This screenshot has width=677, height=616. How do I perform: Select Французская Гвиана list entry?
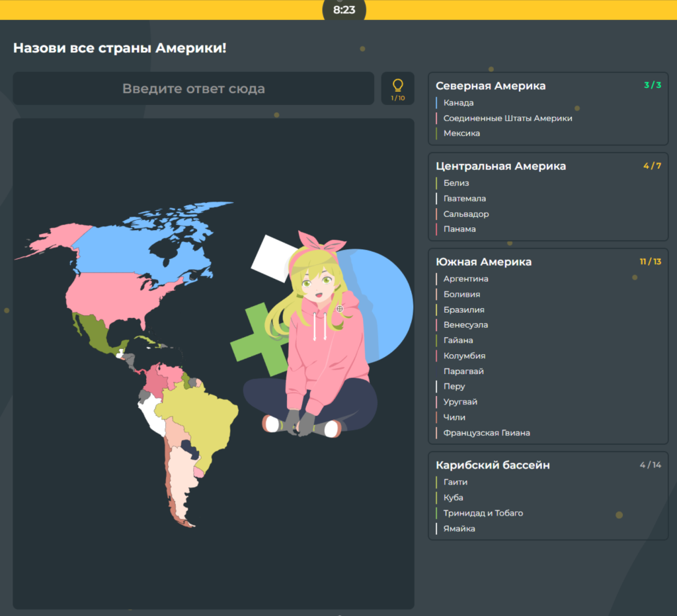pyautogui.click(x=487, y=433)
